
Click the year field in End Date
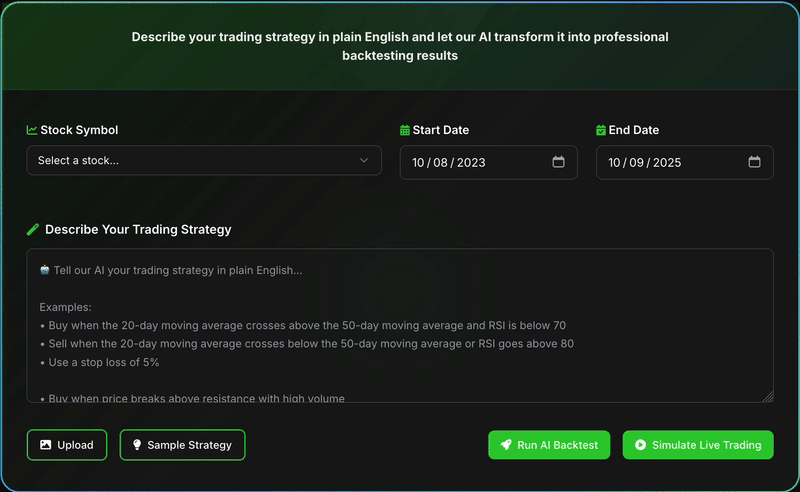pyautogui.click(x=666, y=162)
